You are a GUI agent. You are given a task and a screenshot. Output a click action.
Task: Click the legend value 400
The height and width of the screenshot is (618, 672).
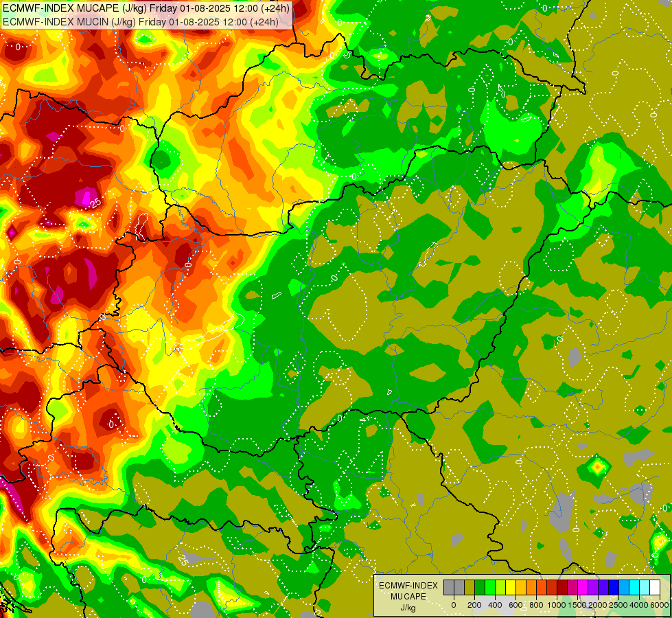click(495, 605)
